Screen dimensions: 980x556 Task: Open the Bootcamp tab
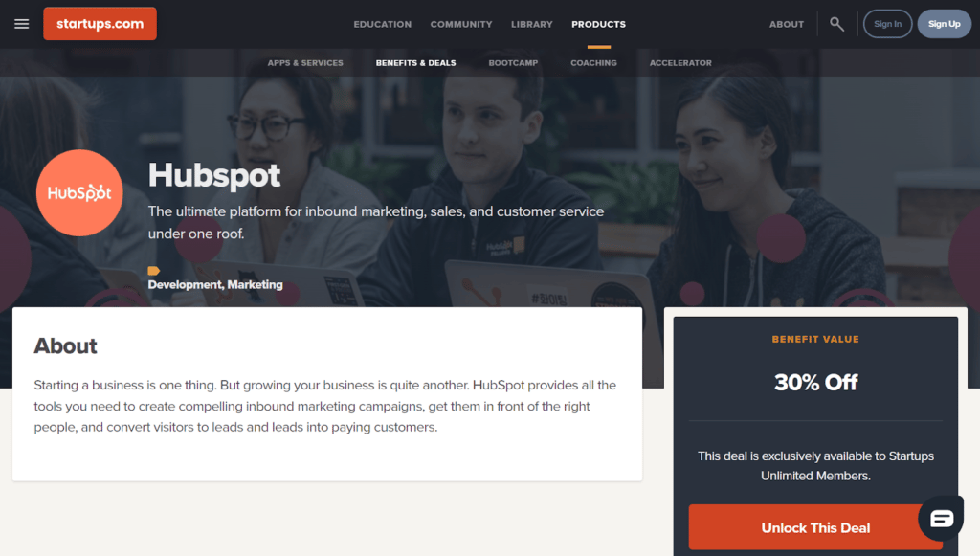513,63
